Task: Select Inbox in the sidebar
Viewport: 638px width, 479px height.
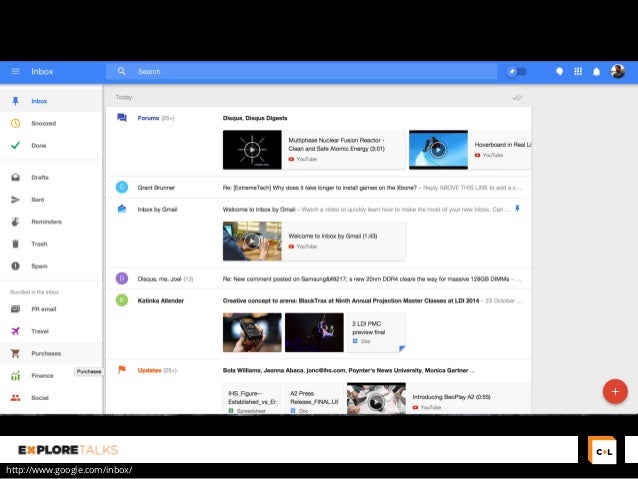Action: (x=51, y=101)
